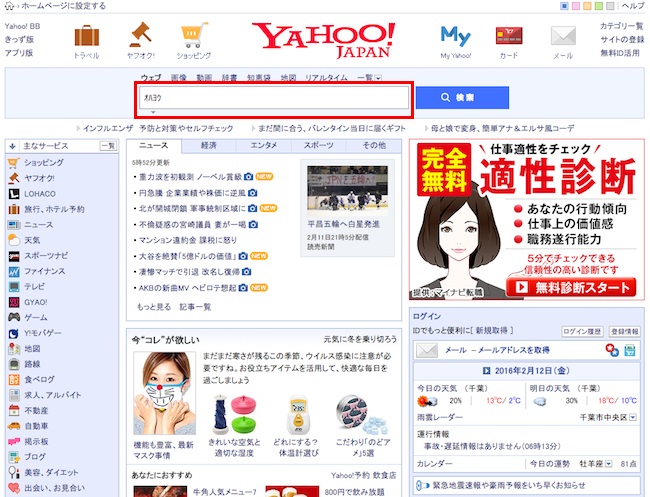Open headline 円急騰 企業業績や株価に逆風
The image size is (650, 497).
192,193
